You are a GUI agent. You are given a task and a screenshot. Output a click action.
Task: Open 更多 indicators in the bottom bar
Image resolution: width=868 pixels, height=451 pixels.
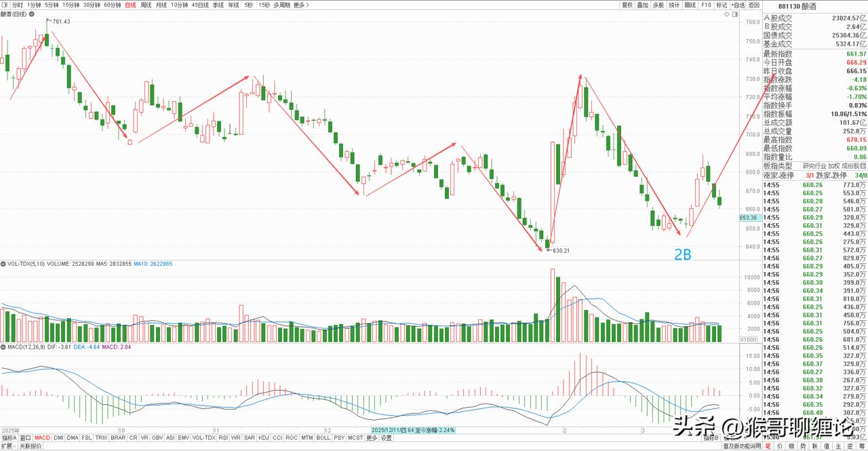tap(372, 437)
